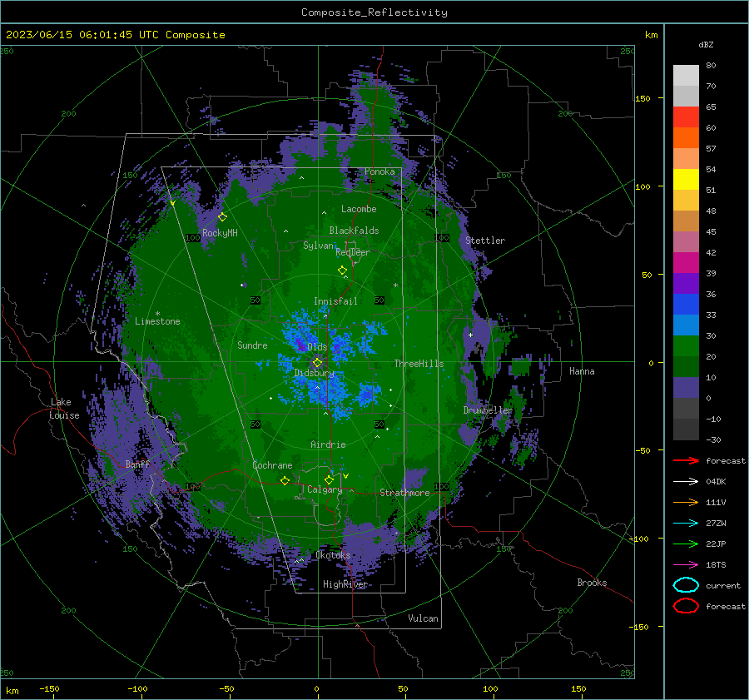Select the light gray 80–70 dBZ swatch
Viewport: 749px width, 700px height.
(x=686, y=75)
